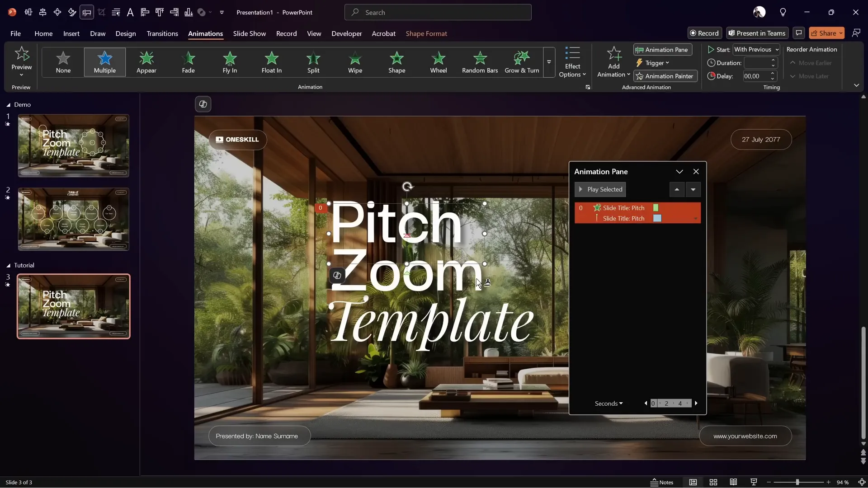Switch to the Transitions tab

coord(162,33)
